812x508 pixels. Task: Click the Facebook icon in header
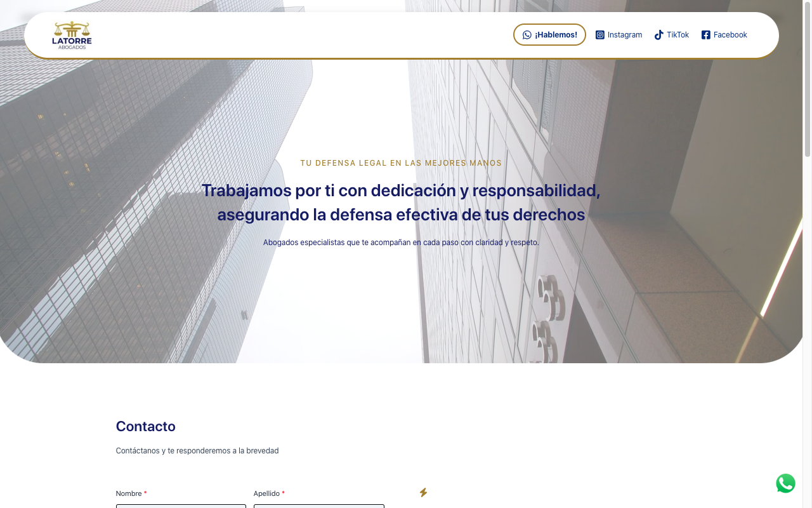(705, 35)
